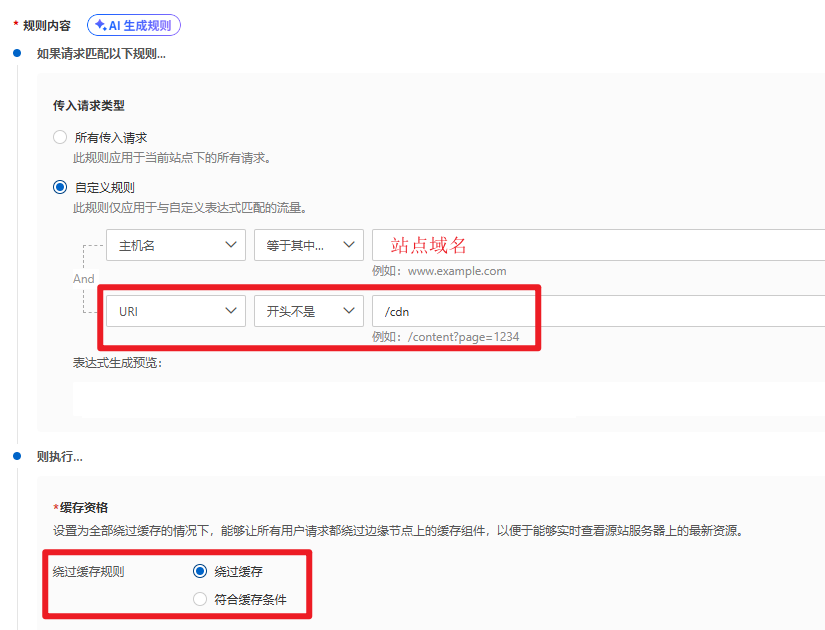Click the blue step dot beside 如果请求匹配以下规则
The height and width of the screenshot is (630, 825).
[17, 53]
